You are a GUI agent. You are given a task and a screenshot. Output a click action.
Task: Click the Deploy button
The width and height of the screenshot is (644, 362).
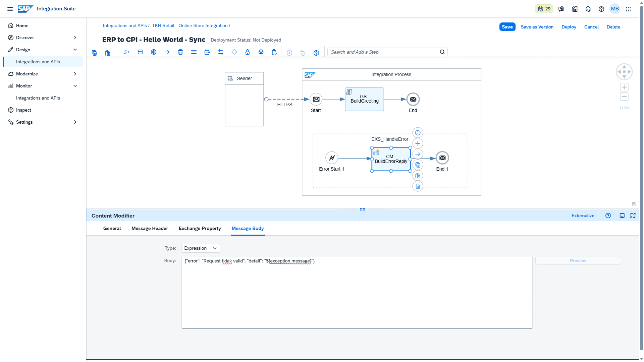(x=569, y=27)
